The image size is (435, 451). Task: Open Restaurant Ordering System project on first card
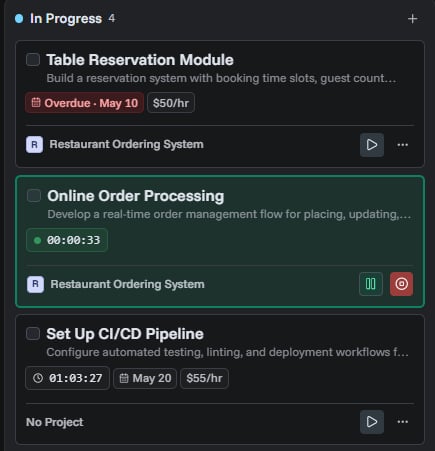(x=126, y=144)
